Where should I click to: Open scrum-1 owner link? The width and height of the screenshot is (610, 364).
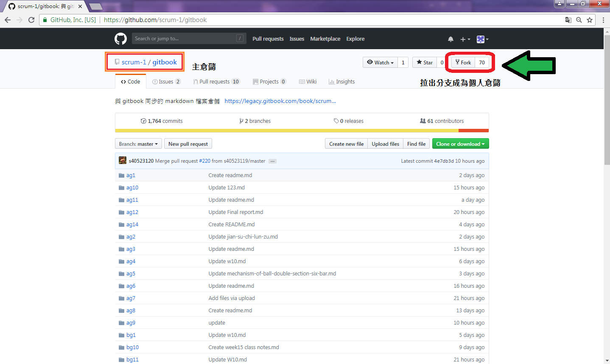[x=134, y=62]
